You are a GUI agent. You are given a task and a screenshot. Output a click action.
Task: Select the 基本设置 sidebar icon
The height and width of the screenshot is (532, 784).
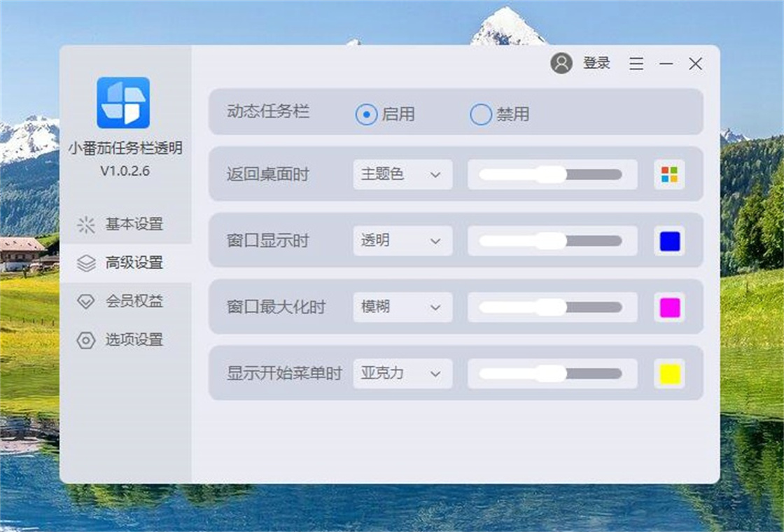[86, 225]
